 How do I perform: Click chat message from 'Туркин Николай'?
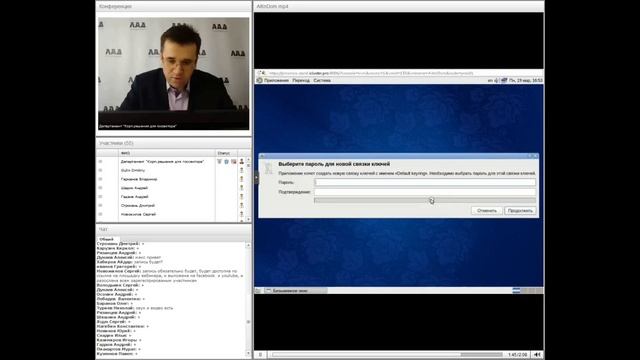(x=135, y=308)
